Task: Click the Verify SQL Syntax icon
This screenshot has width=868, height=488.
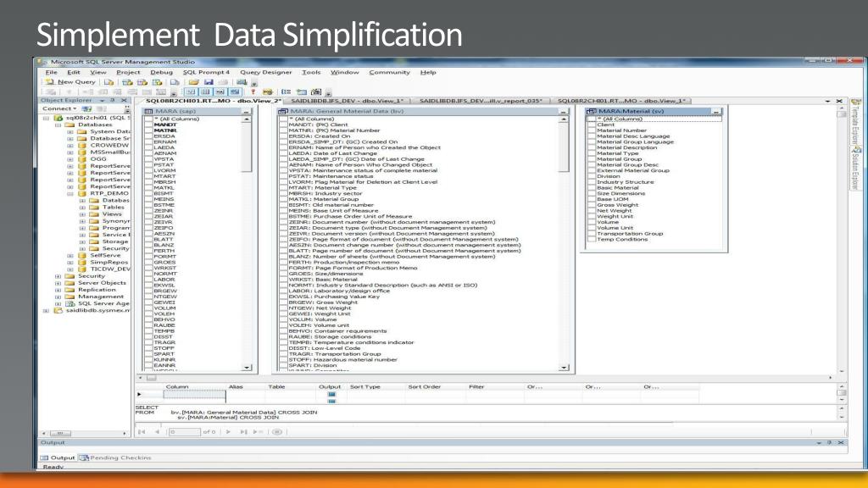Action: [x=268, y=91]
